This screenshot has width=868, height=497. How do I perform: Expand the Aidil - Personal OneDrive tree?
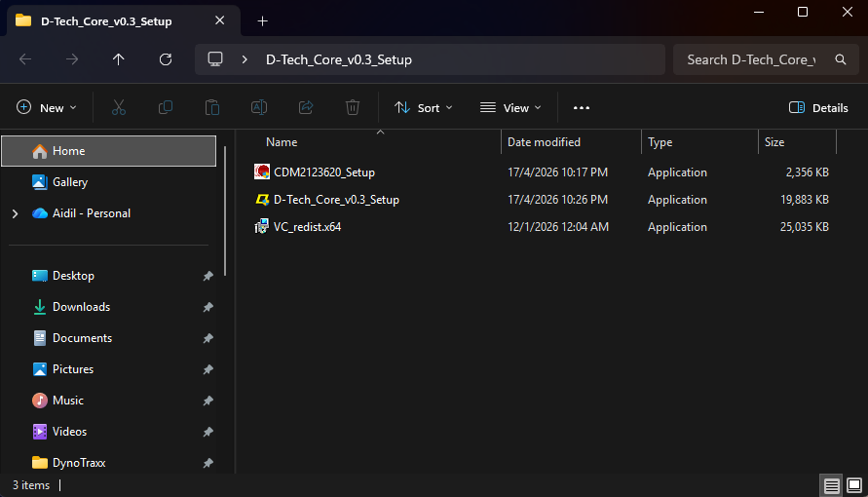[x=15, y=213]
